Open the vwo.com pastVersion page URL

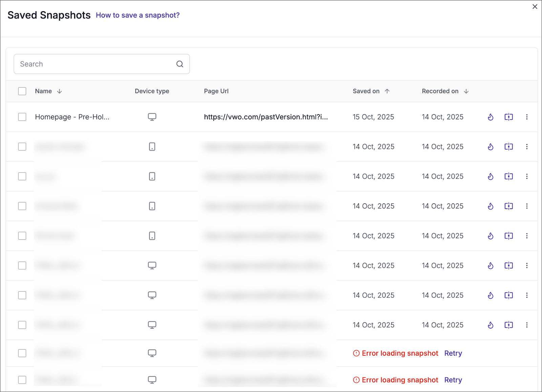[266, 117]
